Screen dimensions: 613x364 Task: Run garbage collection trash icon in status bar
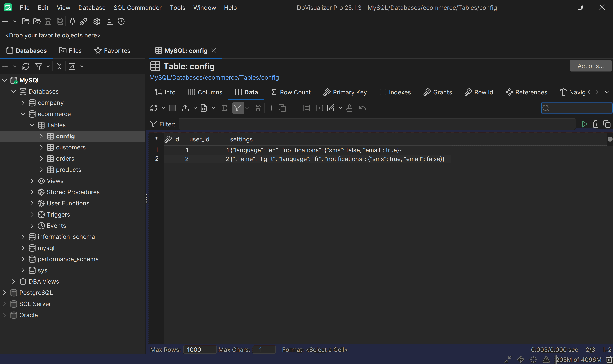click(x=609, y=360)
